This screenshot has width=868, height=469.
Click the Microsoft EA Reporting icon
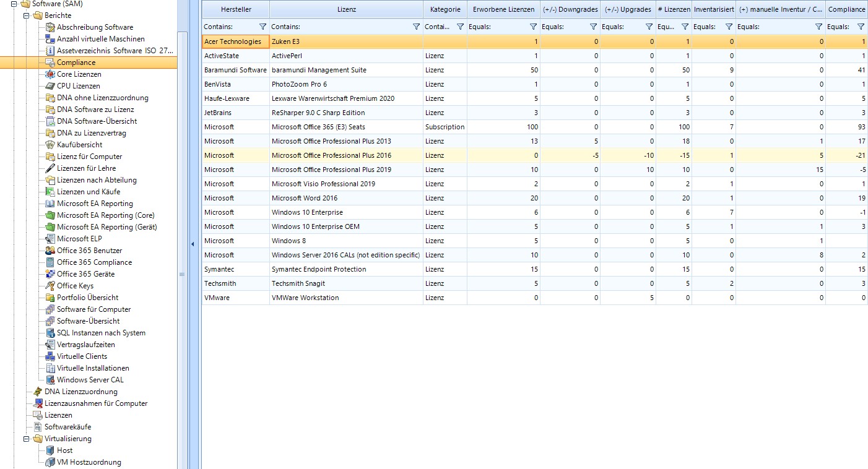[50, 204]
